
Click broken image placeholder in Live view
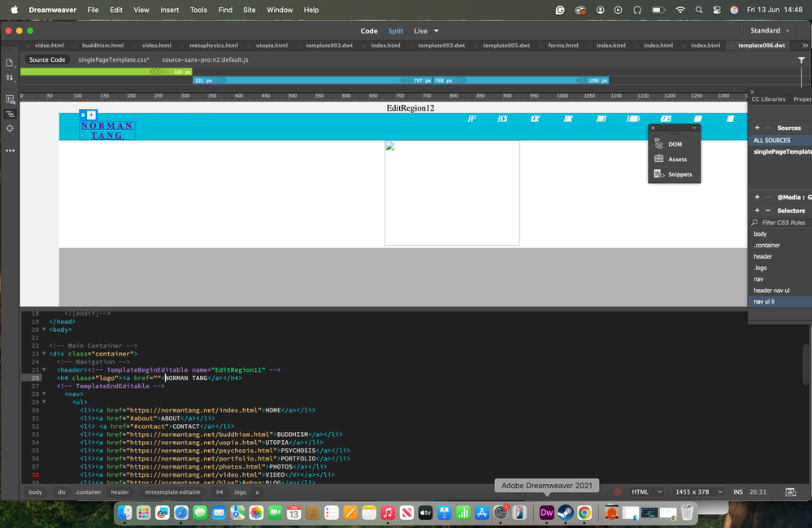coord(452,193)
